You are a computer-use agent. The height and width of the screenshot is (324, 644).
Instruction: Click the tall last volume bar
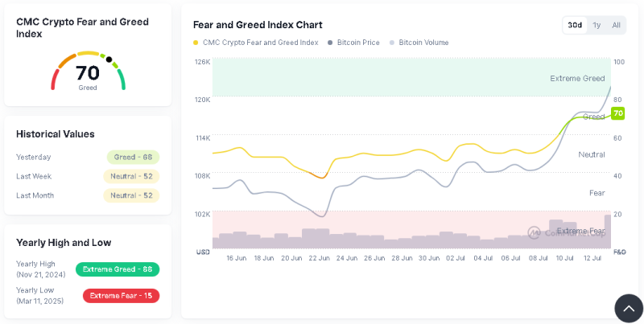point(608,232)
